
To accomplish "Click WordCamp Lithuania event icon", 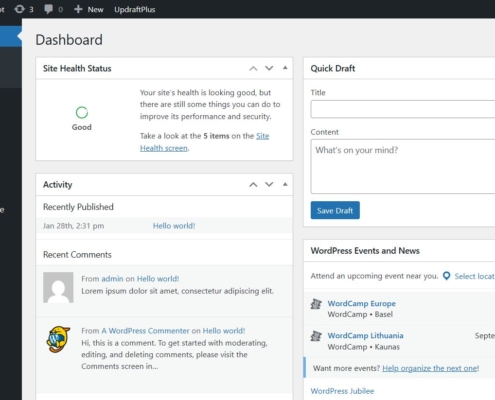I will (316, 336).
